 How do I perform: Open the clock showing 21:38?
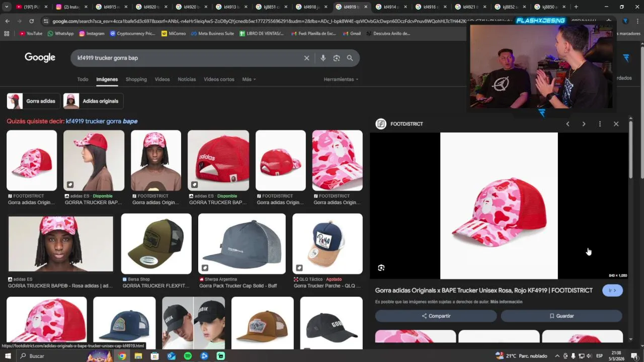click(616, 356)
